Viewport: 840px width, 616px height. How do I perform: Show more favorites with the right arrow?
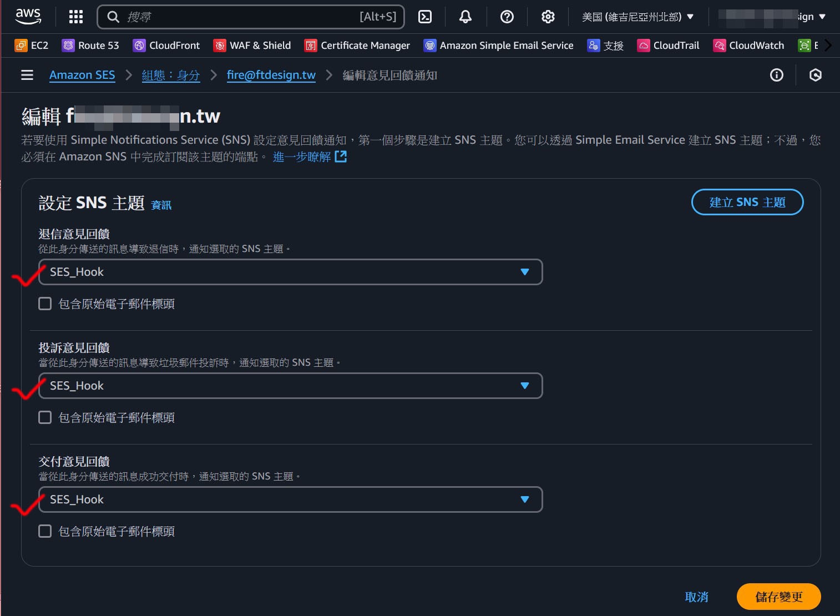[828, 46]
